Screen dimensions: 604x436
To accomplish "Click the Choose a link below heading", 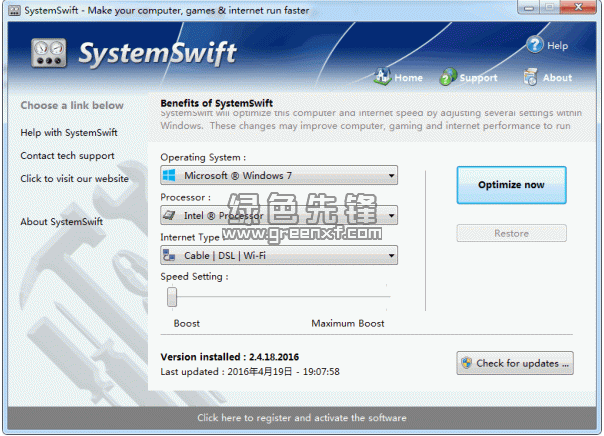I will point(72,106).
